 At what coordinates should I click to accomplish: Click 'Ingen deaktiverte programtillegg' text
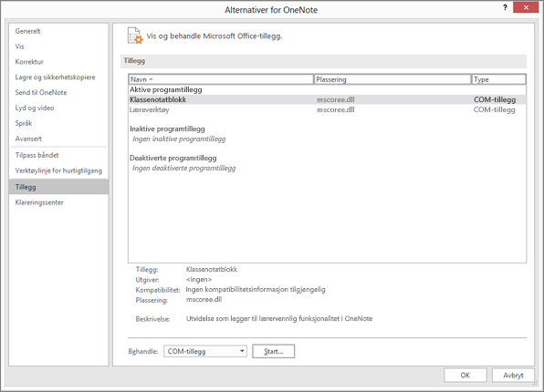click(183, 168)
